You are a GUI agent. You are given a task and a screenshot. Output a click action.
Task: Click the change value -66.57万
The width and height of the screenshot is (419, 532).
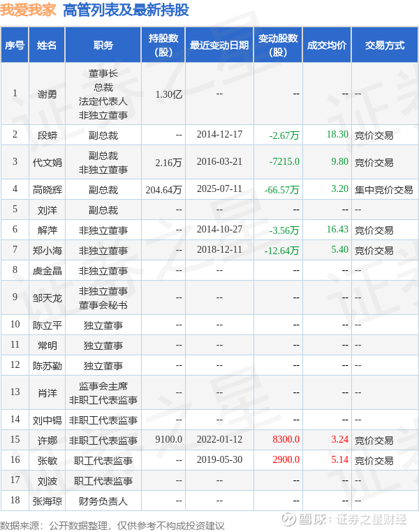pyautogui.click(x=282, y=189)
